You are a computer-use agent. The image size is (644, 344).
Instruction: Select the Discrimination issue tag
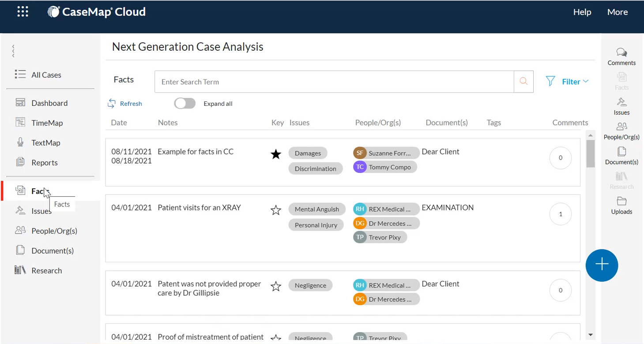tap(315, 169)
